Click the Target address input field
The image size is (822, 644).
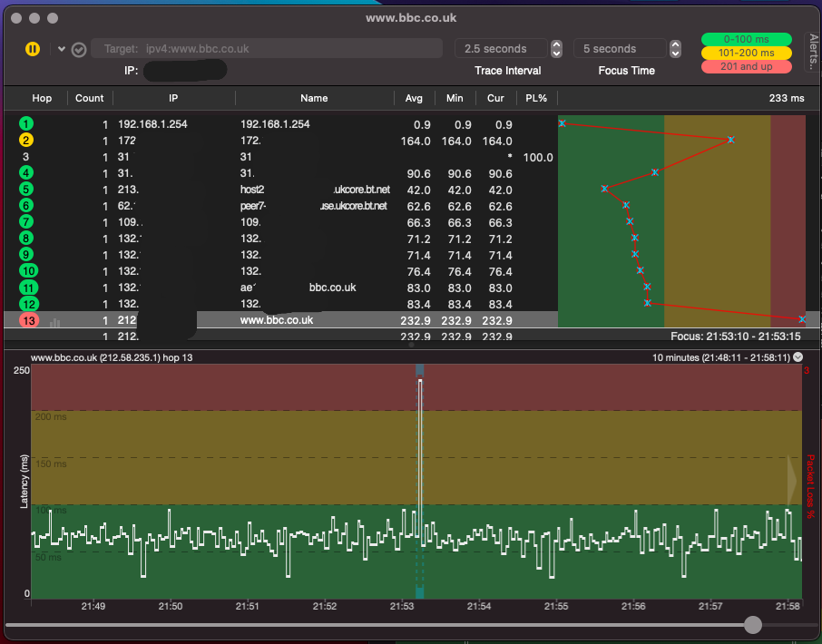click(x=268, y=49)
